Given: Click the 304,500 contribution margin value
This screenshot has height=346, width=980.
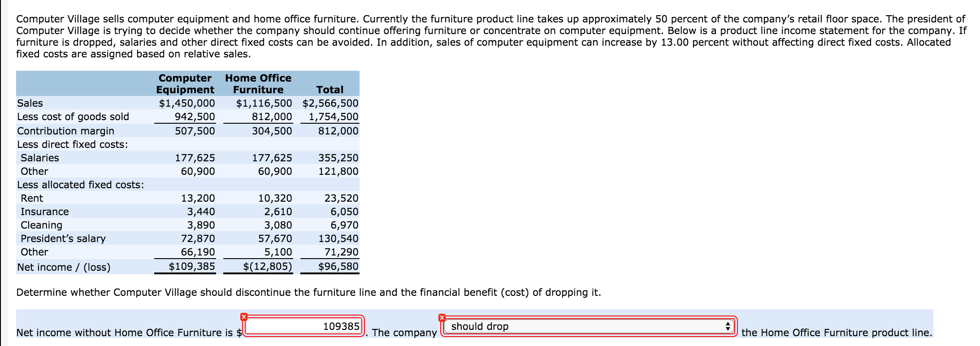Looking at the screenshot, I should pyautogui.click(x=272, y=131).
